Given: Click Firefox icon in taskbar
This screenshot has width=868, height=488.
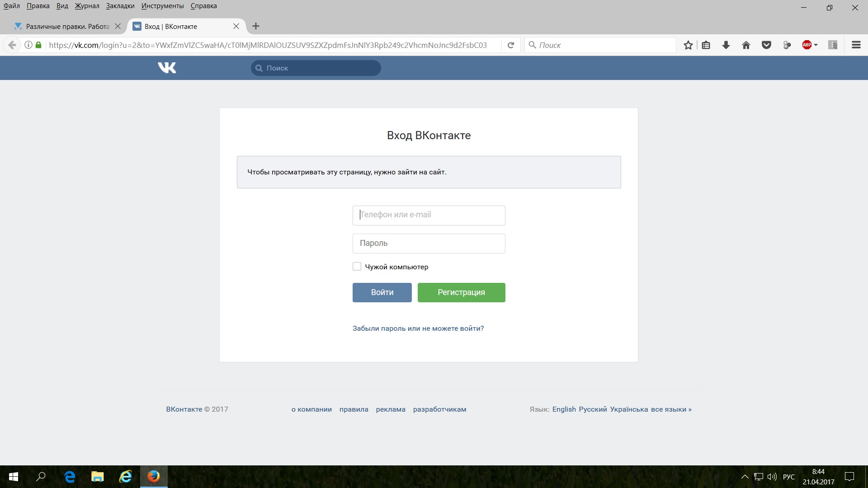Looking at the screenshot, I should (154, 477).
